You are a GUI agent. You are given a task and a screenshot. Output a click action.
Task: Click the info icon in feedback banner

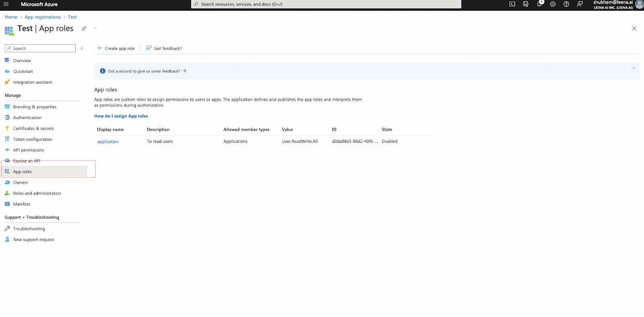coord(103,71)
